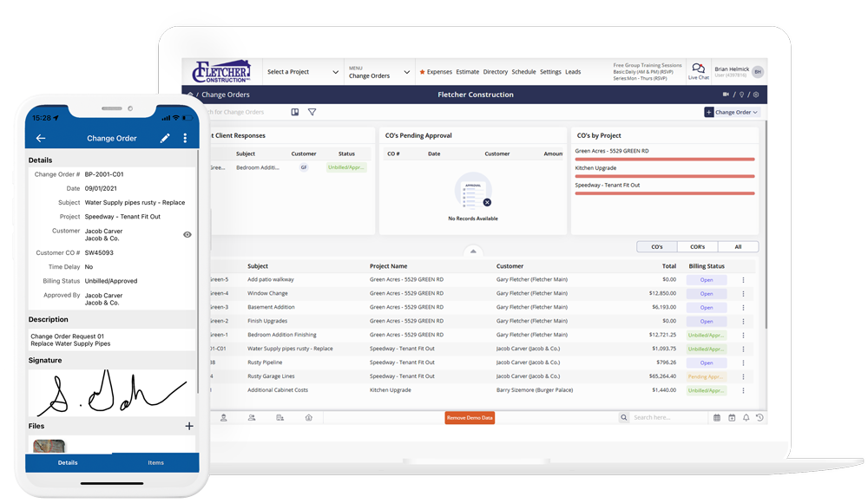Click the house icon in bottom bar

pos(309,418)
